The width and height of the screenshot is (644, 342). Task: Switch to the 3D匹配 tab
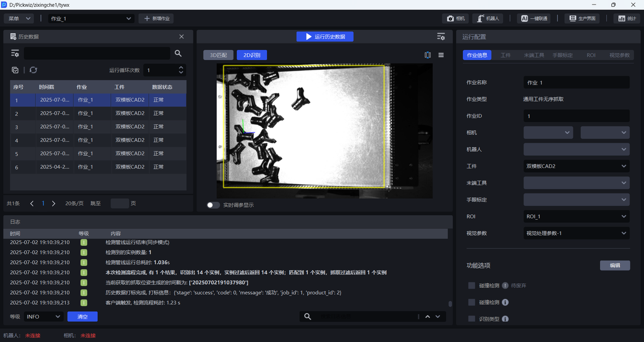click(x=218, y=55)
